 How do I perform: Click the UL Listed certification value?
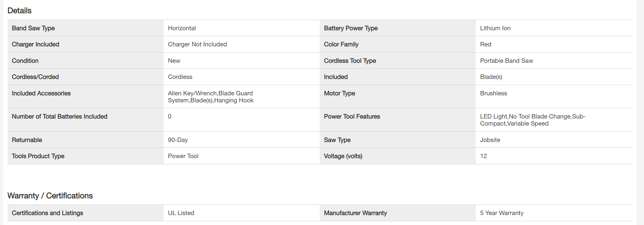[x=181, y=213]
